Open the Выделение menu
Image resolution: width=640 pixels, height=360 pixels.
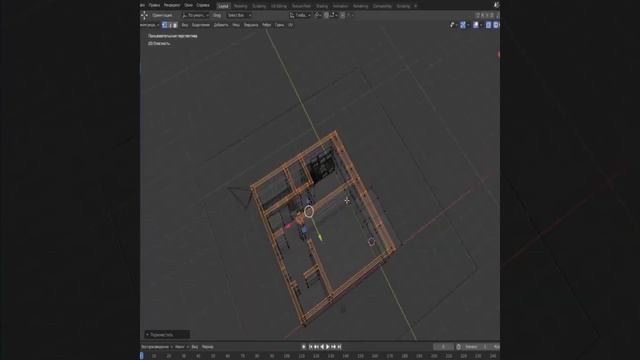point(201,25)
